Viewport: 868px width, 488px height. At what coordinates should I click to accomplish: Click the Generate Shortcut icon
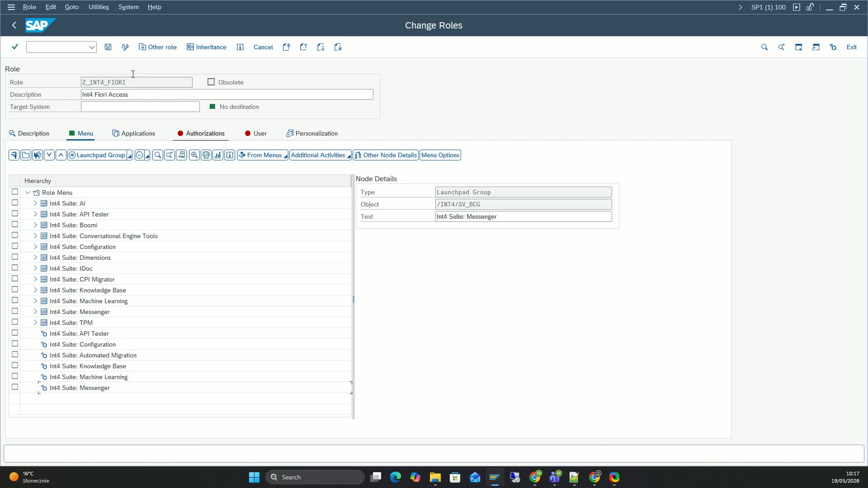click(x=816, y=47)
